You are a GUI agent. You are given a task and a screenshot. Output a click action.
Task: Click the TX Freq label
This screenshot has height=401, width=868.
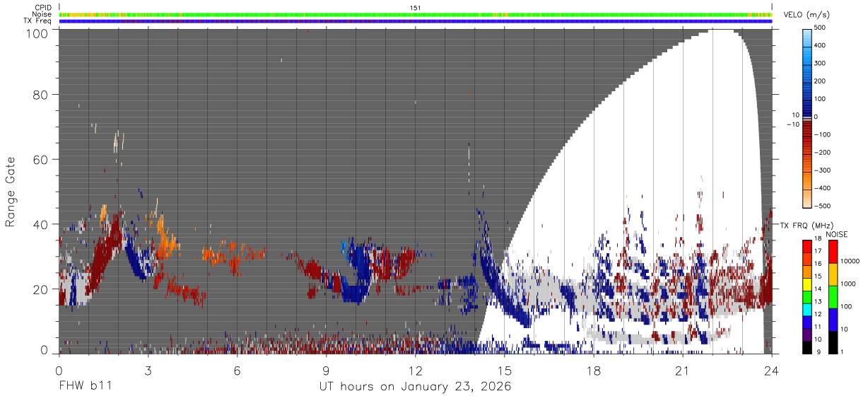click(x=37, y=21)
